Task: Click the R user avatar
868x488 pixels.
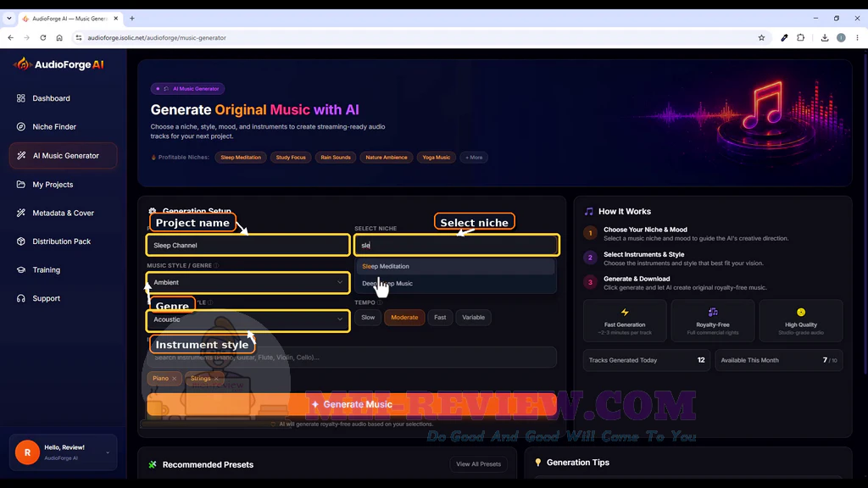Action: click(27, 452)
